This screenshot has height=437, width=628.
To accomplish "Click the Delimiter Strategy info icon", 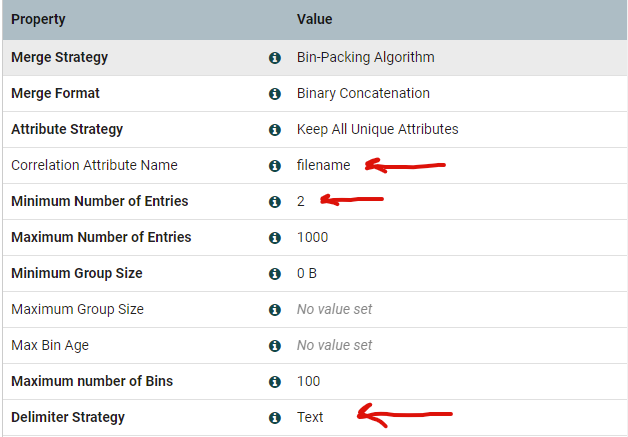I will click(x=274, y=418).
